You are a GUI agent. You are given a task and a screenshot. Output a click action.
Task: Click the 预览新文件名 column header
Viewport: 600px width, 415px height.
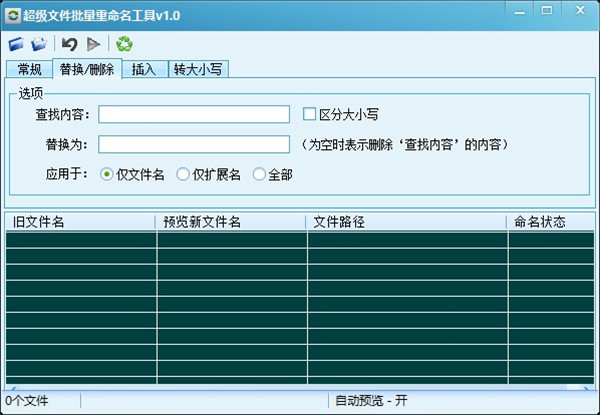pyautogui.click(x=231, y=222)
